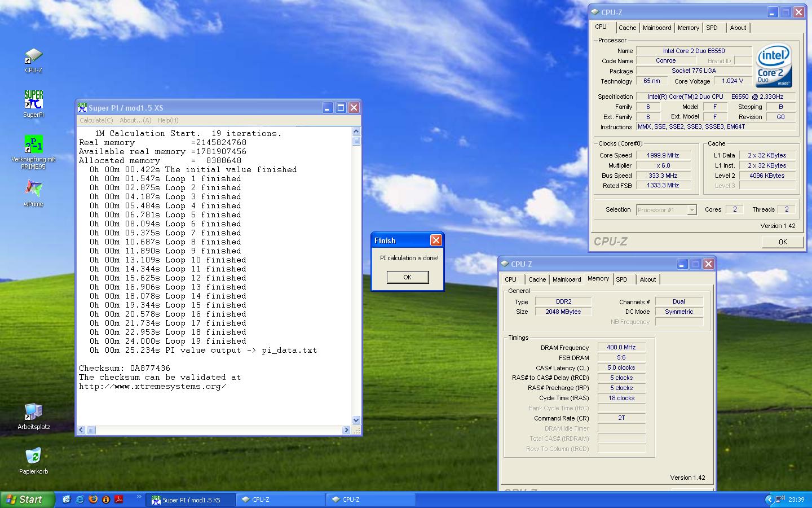Click Super PI vertical scrollbar thumb
Image resolution: width=812 pixels, height=508 pixels.
tap(356, 141)
